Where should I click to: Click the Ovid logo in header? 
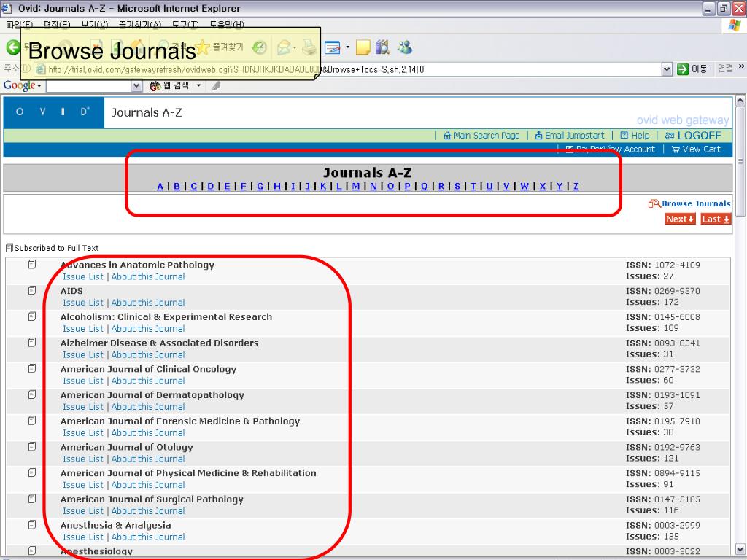(x=53, y=112)
